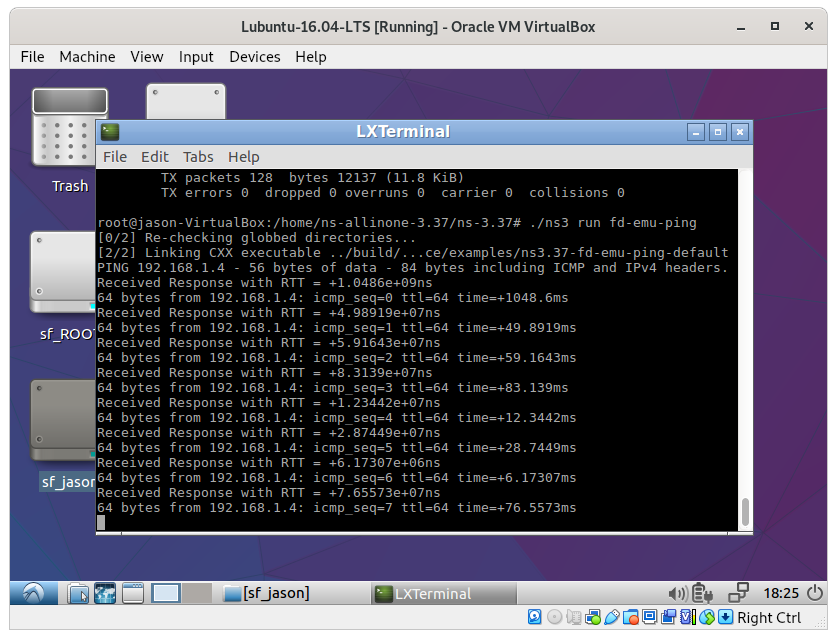The width and height of the screenshot is (837, 639).
Task: Click the VirtualBox shared folders indicator
Action: tap(631, 617)
